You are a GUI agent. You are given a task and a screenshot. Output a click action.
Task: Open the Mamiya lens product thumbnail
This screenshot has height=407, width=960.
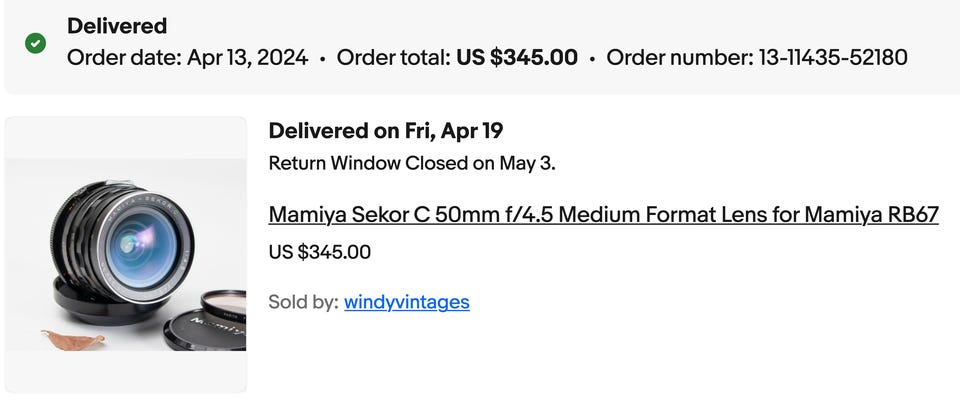(126, 254)
